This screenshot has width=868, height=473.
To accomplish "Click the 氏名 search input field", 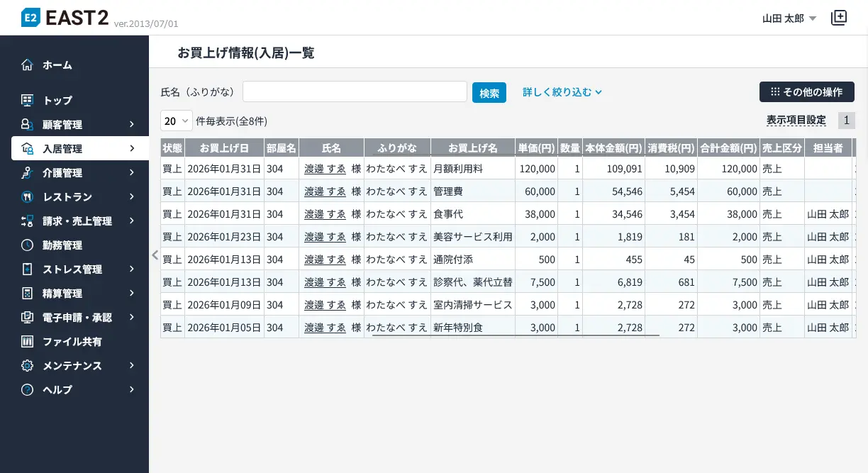I will tap(355, 92).
